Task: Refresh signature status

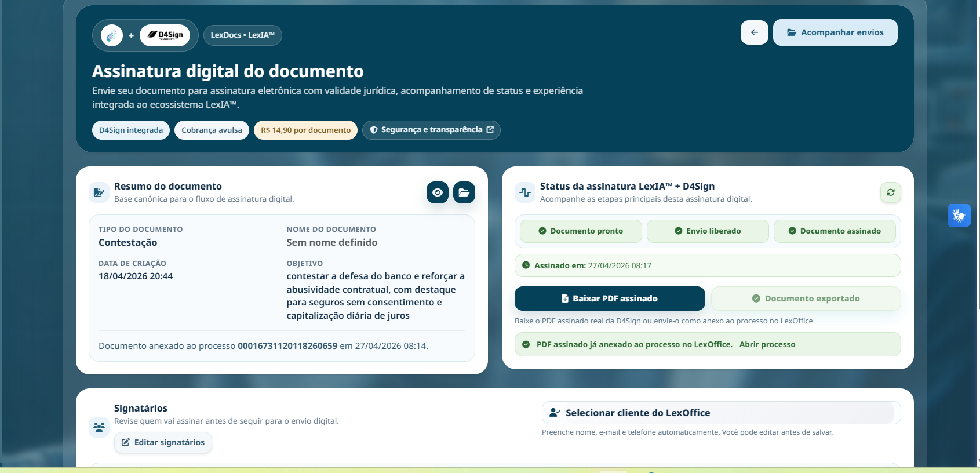Action: (891, 192)
